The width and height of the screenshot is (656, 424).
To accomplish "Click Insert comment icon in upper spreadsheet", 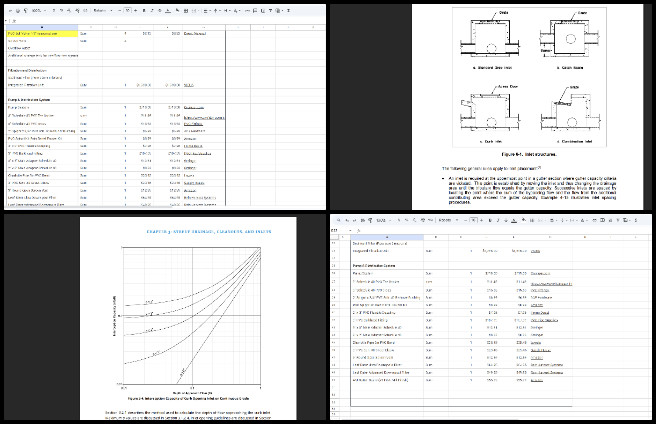I will 255,10.
